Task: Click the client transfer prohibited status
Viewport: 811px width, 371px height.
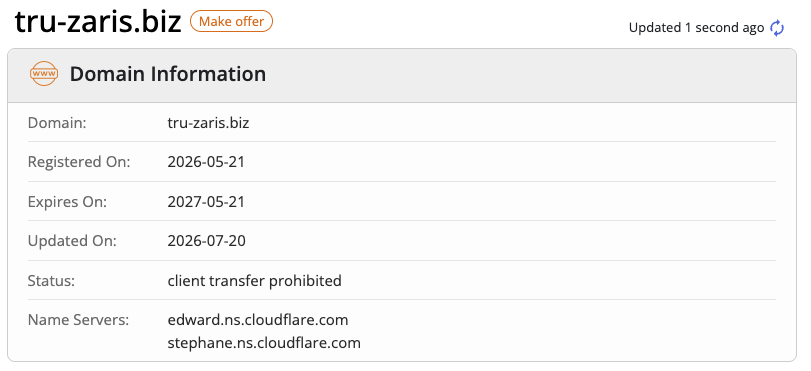Action: (x=254, y=280)
